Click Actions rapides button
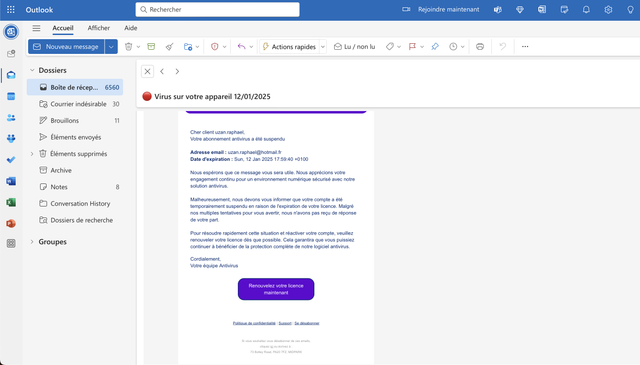This screenshot has width=640, height=365. tap(289, 47)
